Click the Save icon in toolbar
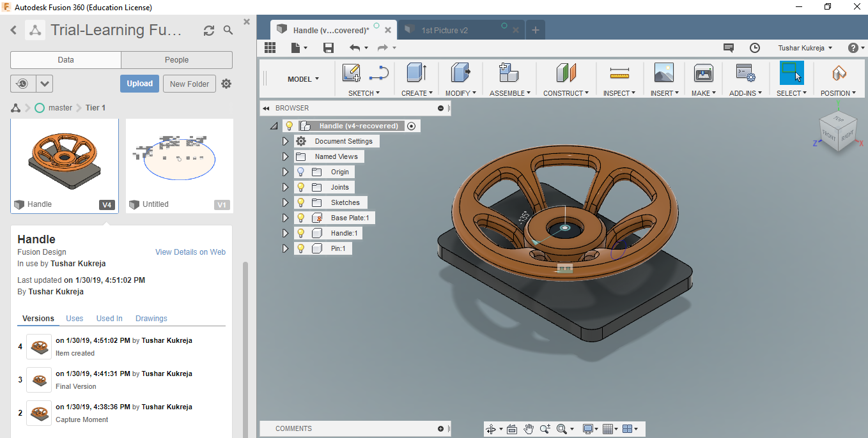 pos(329,48)
